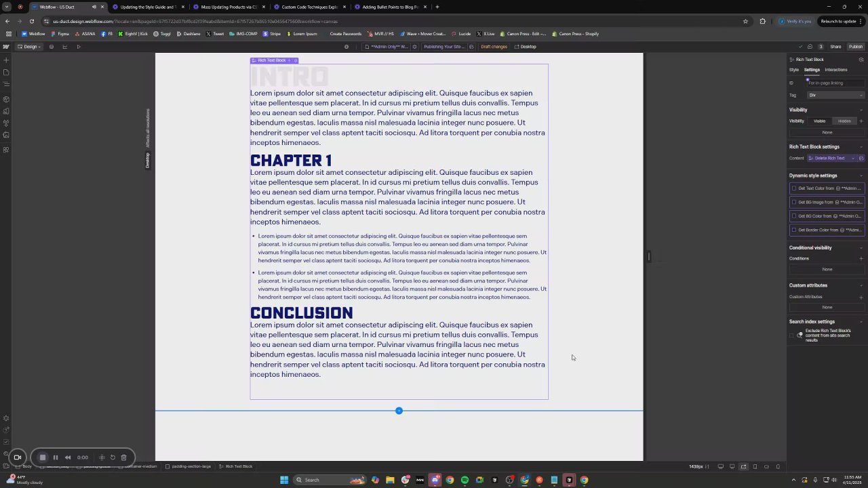This screenshot has height=488, width=868.
Task: Click the ID input field
Action: (835, 83)
